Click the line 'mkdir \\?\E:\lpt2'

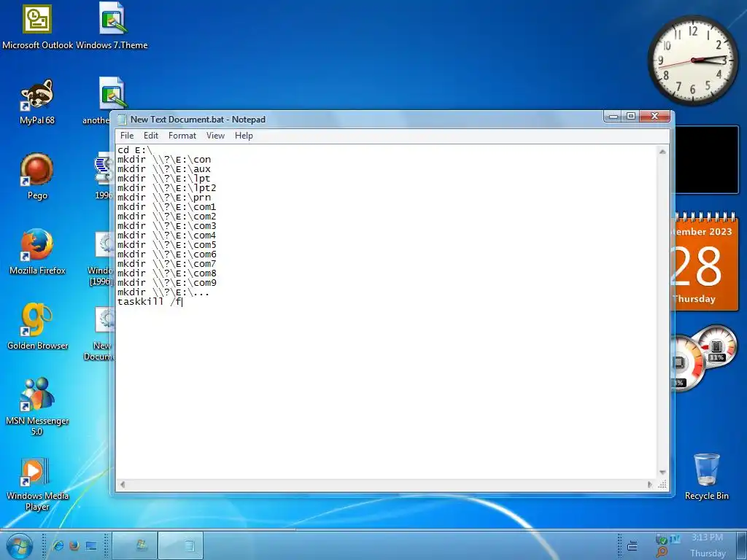coord(167,187)
